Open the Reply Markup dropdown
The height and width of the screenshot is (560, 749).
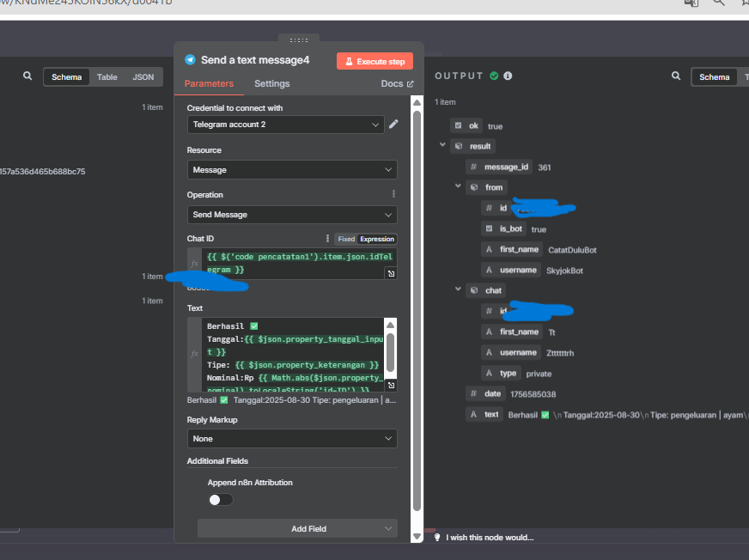[x=292, y=438]
